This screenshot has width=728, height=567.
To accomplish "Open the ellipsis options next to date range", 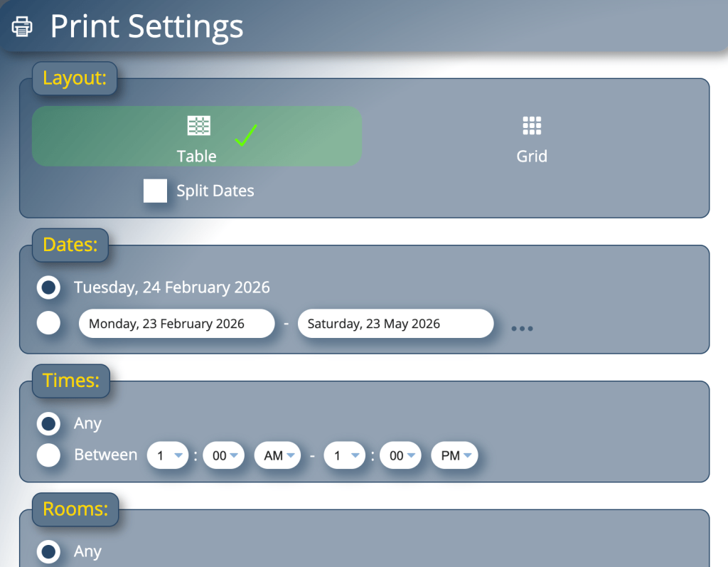I will [x=522, y=328].
